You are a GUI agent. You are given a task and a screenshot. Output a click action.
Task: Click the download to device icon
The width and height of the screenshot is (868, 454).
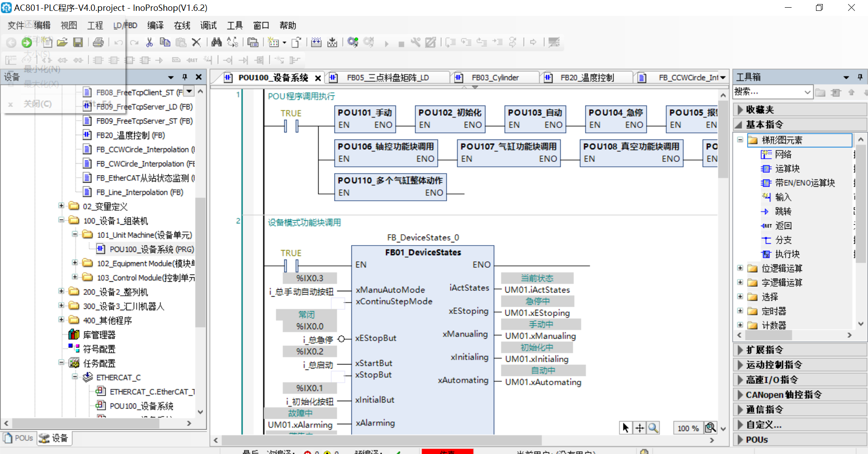(x=332, y=43)
